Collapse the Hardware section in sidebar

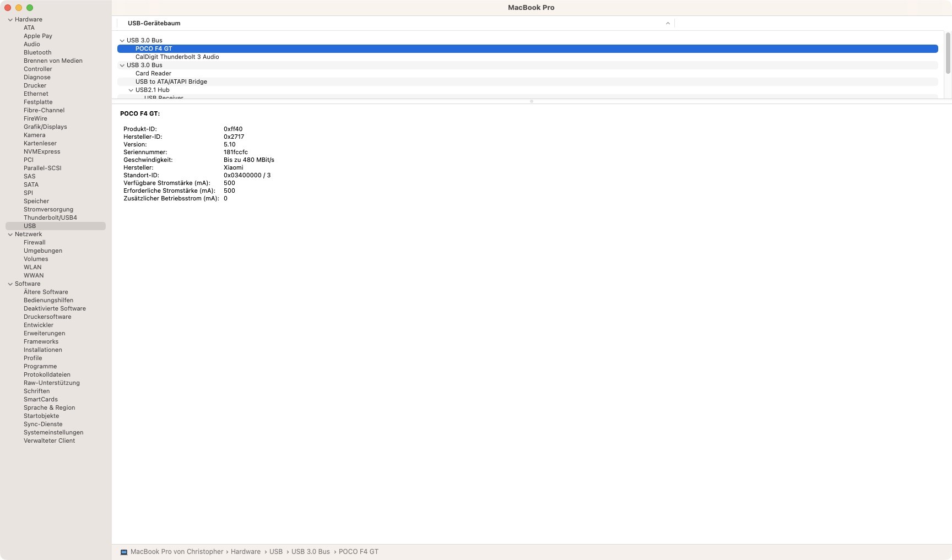tap(10, 20)
